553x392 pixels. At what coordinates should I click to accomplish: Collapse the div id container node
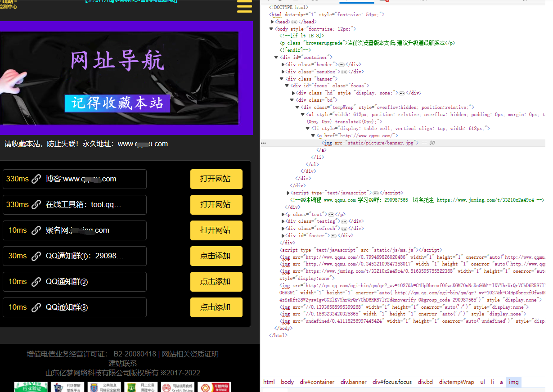point(276,57)
